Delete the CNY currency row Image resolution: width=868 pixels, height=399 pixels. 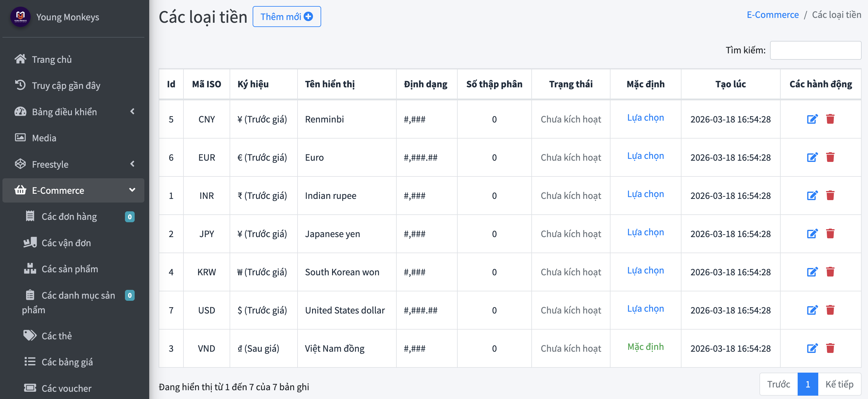830,119
